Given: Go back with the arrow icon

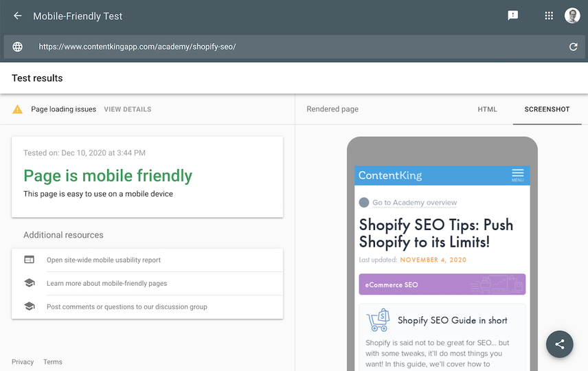Looking at the screenshot, I should [17, 16].
